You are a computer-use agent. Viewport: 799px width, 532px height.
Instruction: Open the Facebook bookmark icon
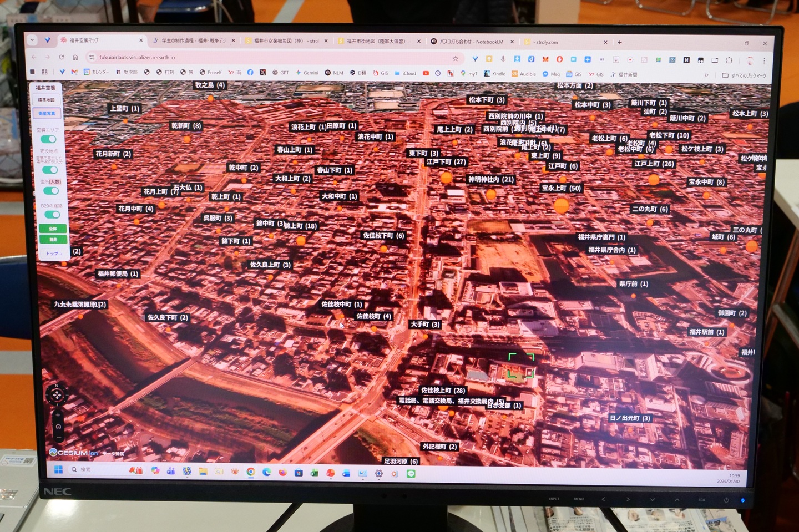(250, 73)
